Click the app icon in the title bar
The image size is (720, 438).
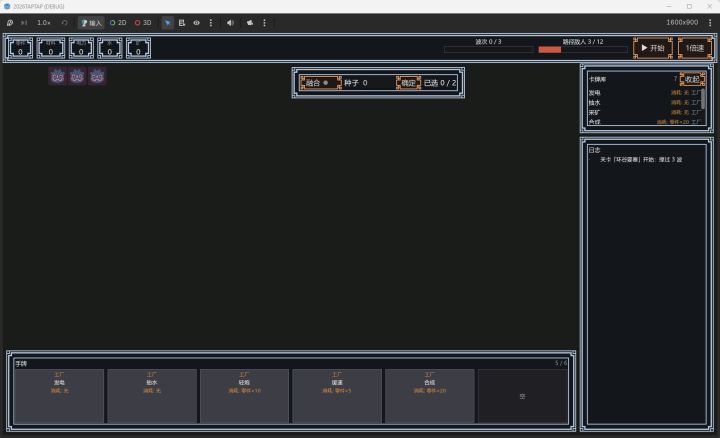click(x=7, y=6)
